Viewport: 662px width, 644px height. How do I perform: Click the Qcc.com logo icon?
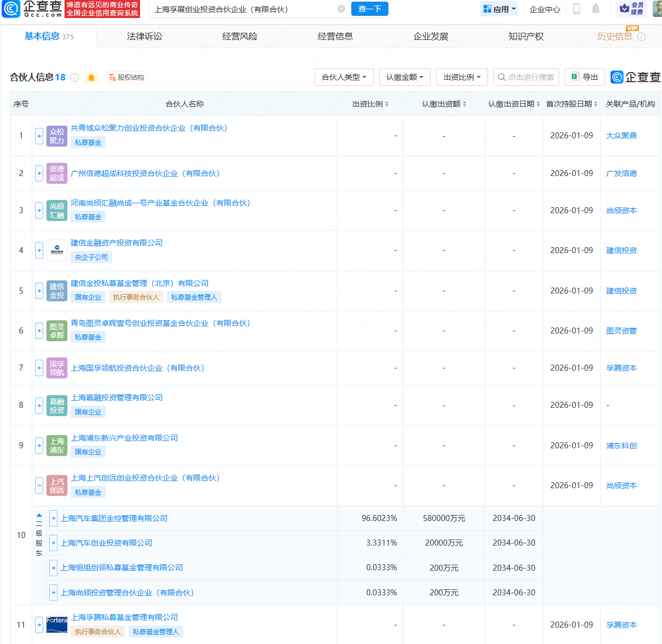11,9
